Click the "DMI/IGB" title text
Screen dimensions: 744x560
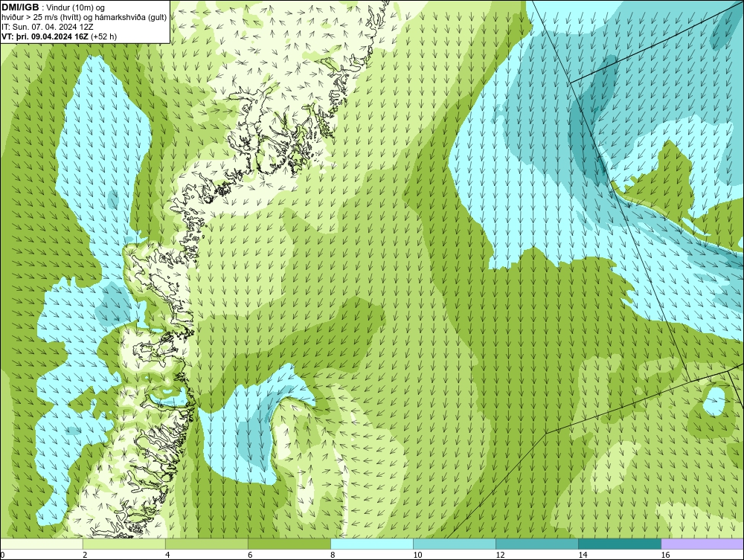(x=20, y=7)
